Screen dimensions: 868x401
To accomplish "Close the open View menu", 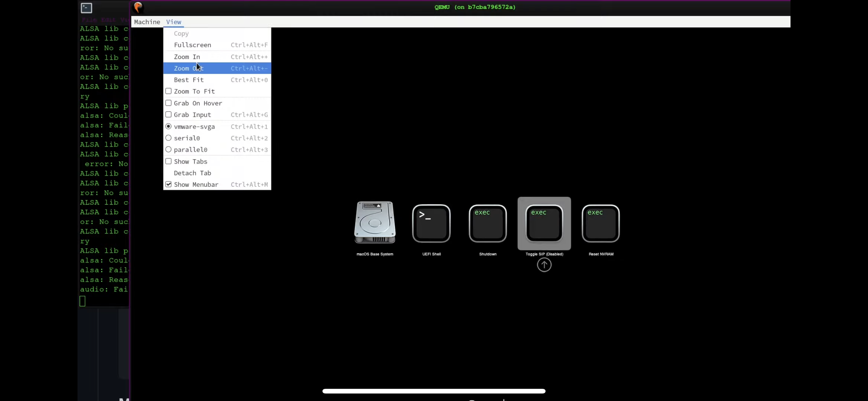I will (x=173, y=22).
